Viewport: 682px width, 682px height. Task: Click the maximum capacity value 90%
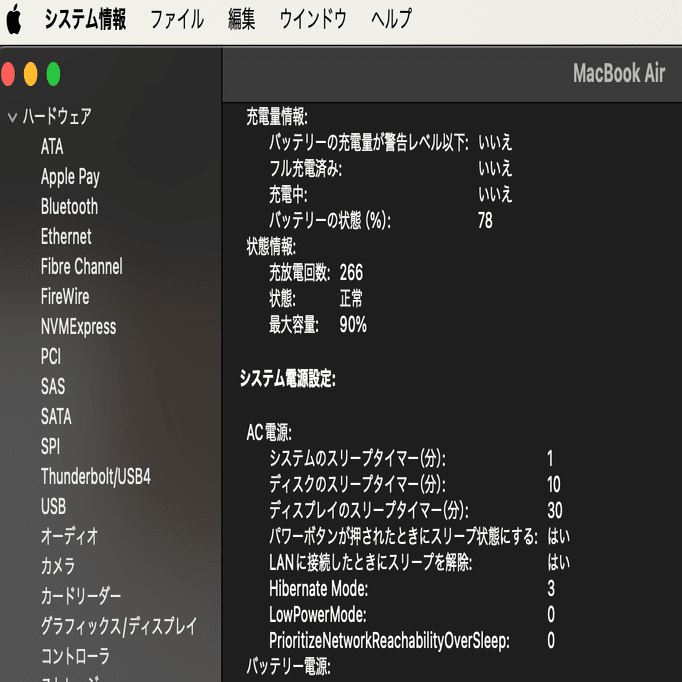point(353,325)
